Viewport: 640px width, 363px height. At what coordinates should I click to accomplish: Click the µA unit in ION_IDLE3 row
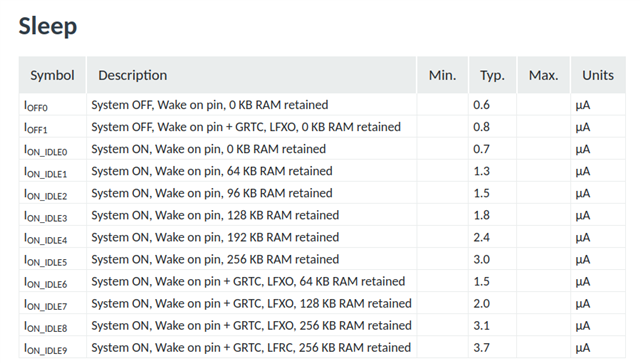coord(583,216)
